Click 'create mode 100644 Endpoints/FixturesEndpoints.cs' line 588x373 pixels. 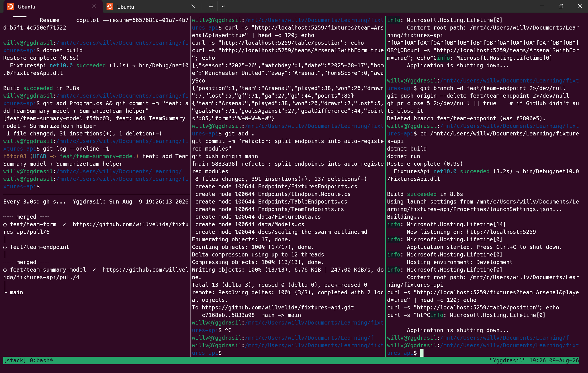point(276,186)
